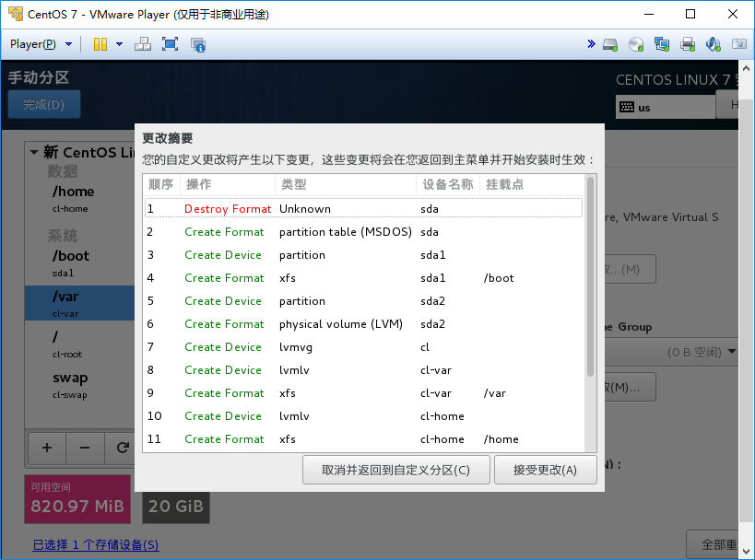Select row 3 Create Device sda1
755x560 pixels.
pyautogui.click(x=363, y=255)
